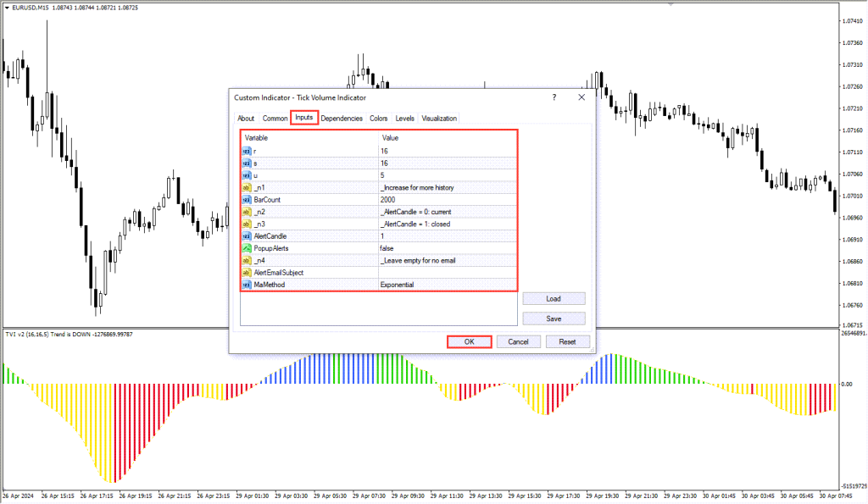
Task: Switch to the Colors tab
Action: (379, 119)
